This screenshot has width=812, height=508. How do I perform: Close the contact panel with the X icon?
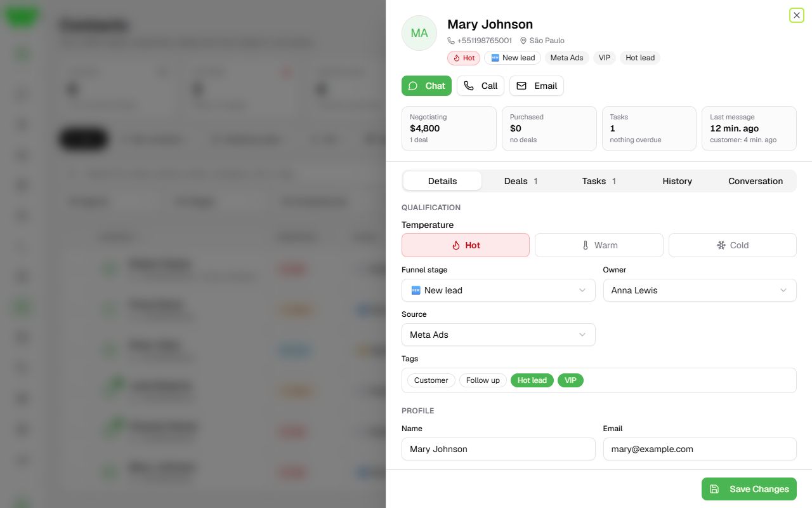click(x=797, y=15)
